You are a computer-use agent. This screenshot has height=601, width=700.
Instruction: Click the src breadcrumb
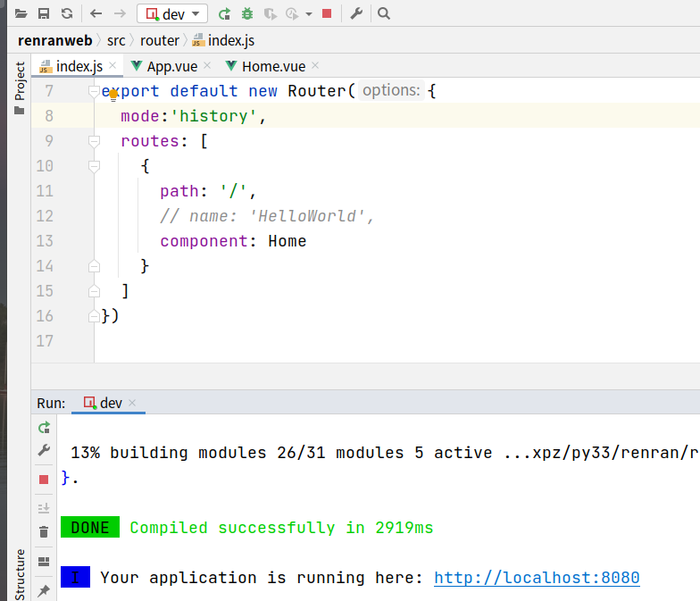[x=116, y=41]
